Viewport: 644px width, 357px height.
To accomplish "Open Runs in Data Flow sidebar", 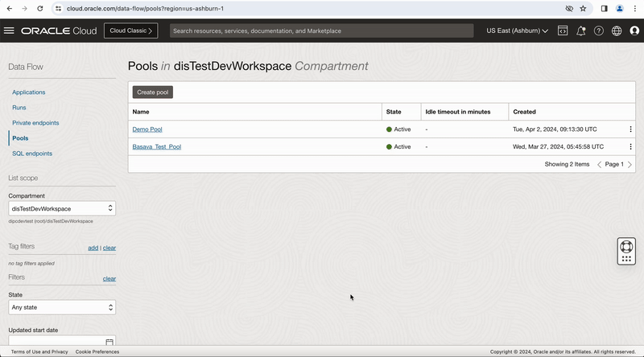I will tap(19, 108).
